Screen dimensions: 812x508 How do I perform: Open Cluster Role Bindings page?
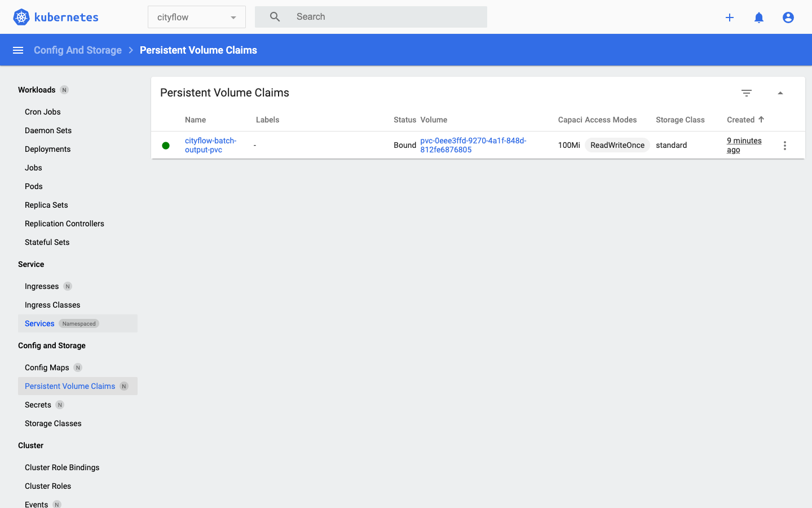point(62,467)
